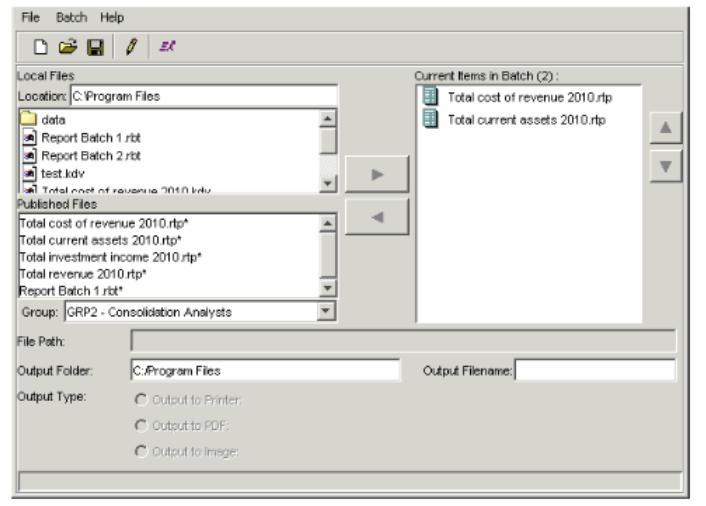Click the pencil edit toolbar icon
This screenshot has height=506, width=706.
click(x=130, y=47)
